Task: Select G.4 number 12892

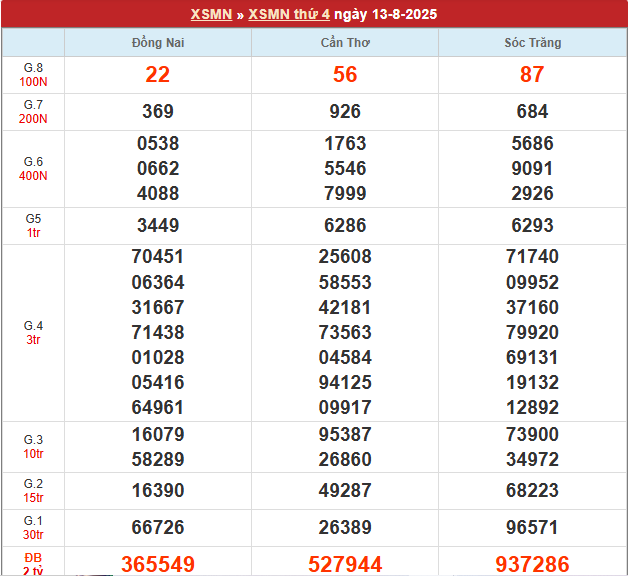Action: [532, 407]
